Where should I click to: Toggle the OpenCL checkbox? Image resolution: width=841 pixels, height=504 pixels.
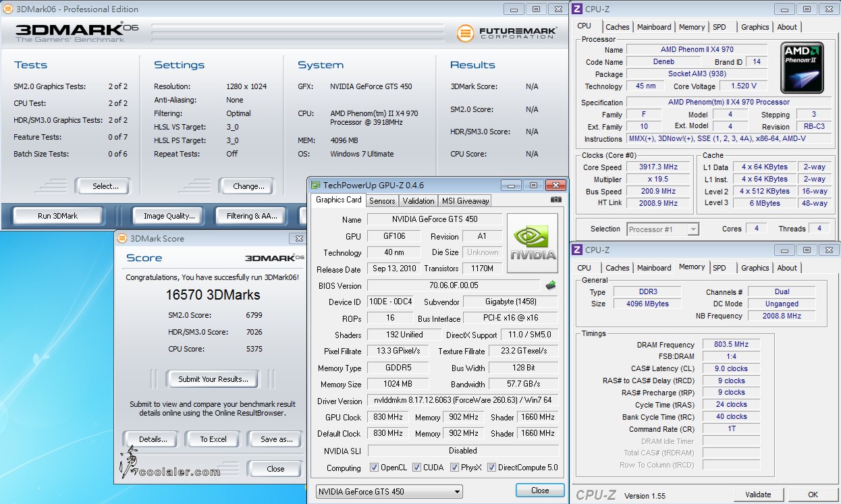tap(374, 468)
